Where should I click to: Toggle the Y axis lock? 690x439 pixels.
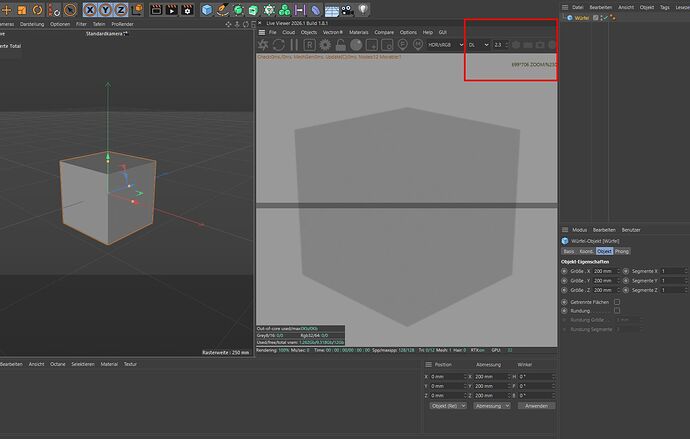(106, 9)
